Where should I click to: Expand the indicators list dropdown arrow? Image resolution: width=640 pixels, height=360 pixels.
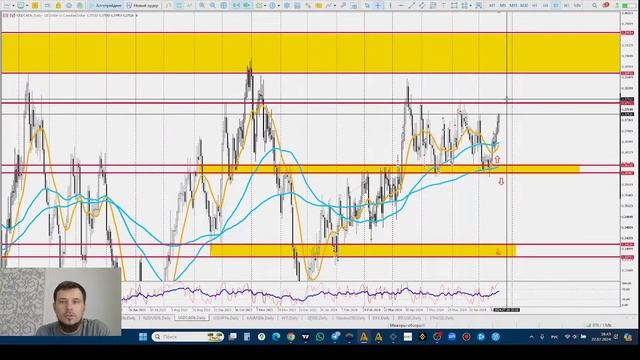click(x=265, y=6)
